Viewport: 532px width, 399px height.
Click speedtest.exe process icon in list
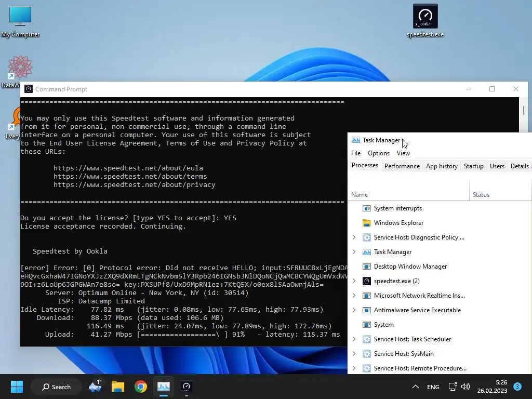click(366, 281)
